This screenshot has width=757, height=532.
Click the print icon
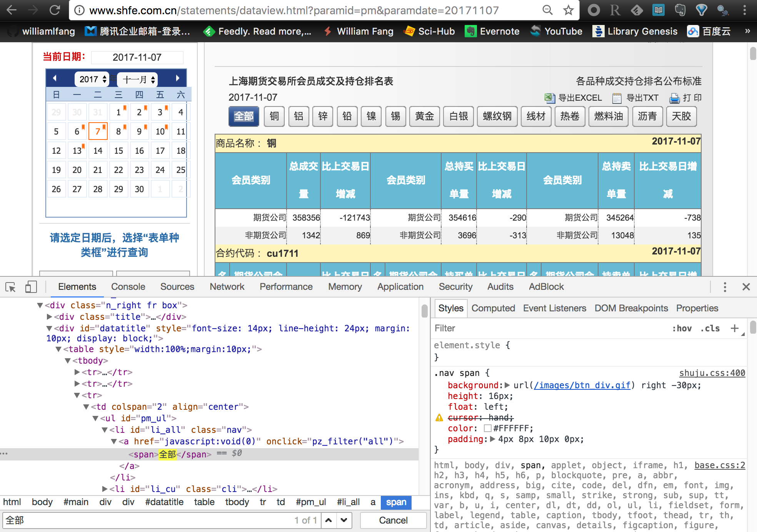click(675, 98)
